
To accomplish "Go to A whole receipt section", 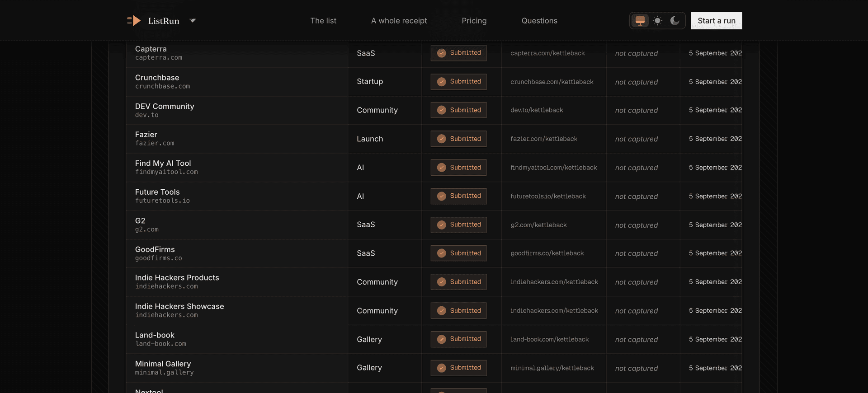I will point(399,21).
